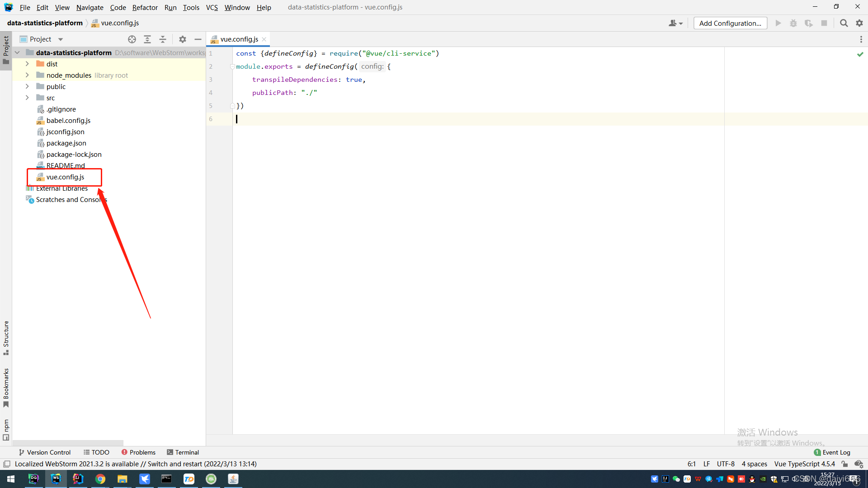868x488 pixels.
Task: Open the Structure tool window
Action: tap(6, 338)
